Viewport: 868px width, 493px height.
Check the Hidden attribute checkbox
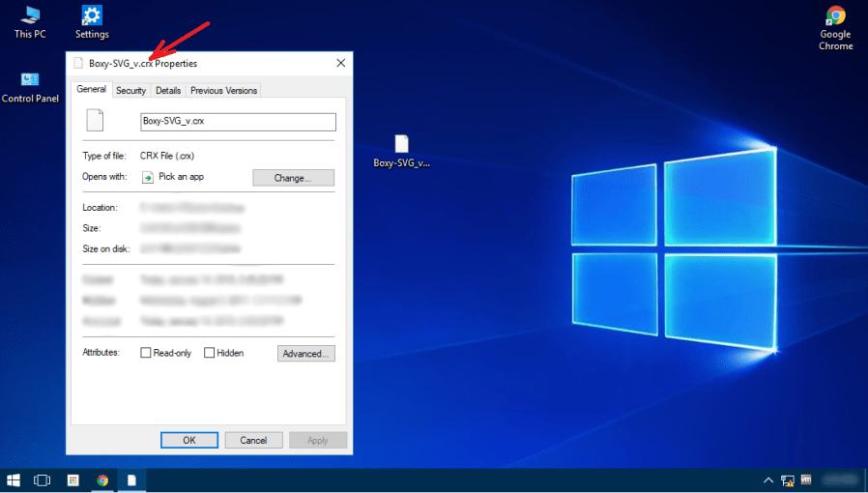coord(209,353)
